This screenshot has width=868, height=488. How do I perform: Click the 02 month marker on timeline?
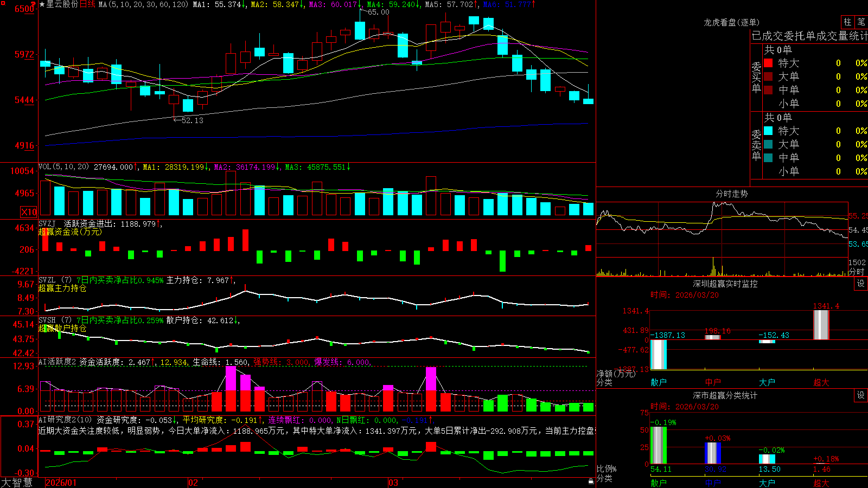click(193, 483)
